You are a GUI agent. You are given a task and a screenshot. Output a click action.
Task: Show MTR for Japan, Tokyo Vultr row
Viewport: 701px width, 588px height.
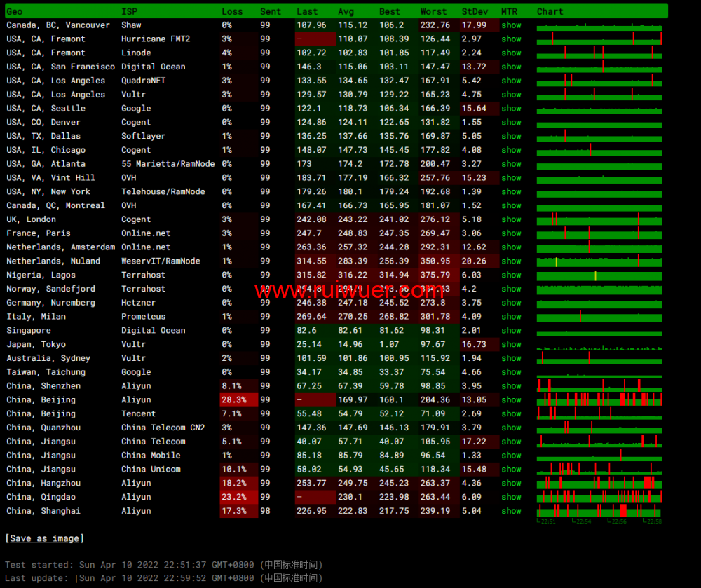point(511,344)
